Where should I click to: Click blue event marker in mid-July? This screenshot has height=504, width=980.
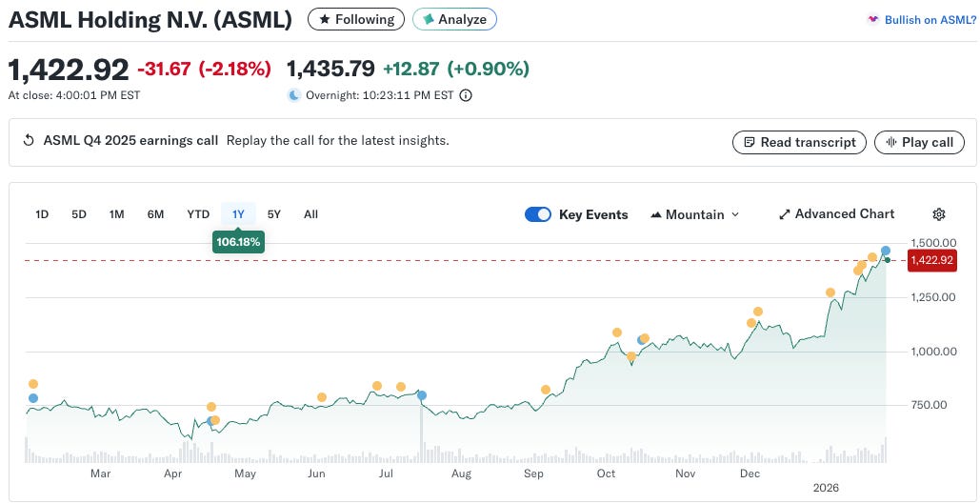(x=422, y=395)
